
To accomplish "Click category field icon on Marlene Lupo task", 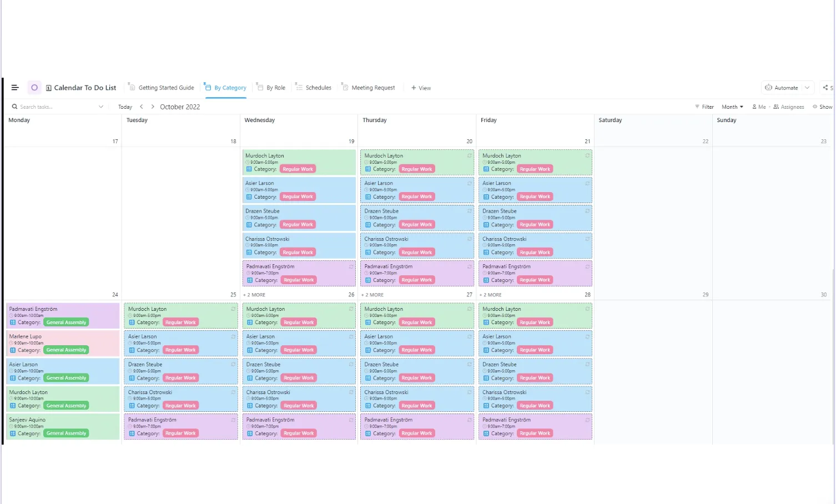I will coord(13,350).
